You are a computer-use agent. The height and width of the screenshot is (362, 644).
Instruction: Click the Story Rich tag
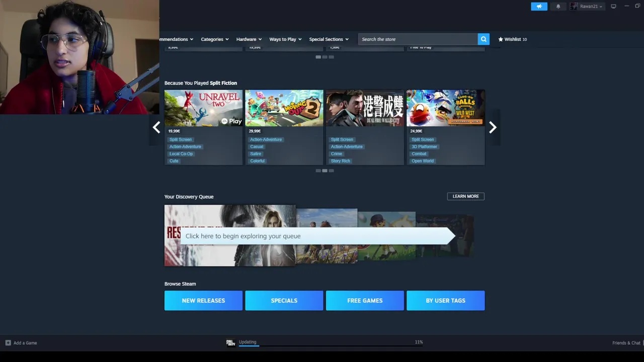click(x=341, y=161)
